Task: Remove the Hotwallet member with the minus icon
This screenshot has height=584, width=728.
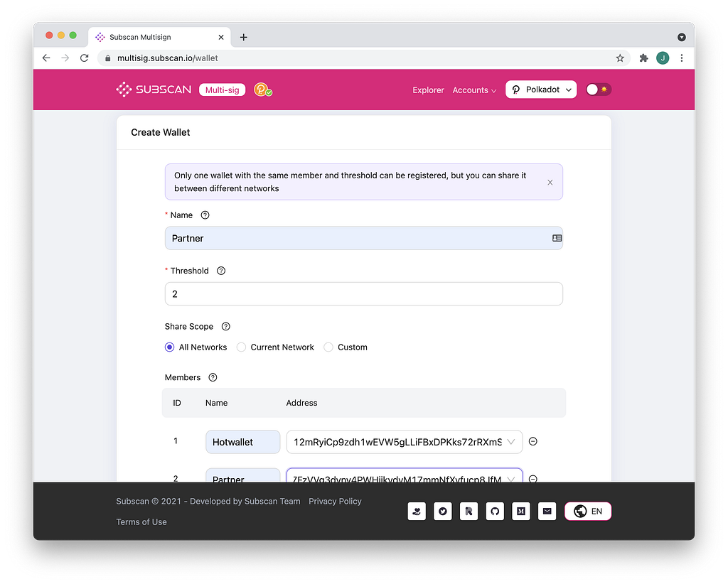Action: click(533, 442)
